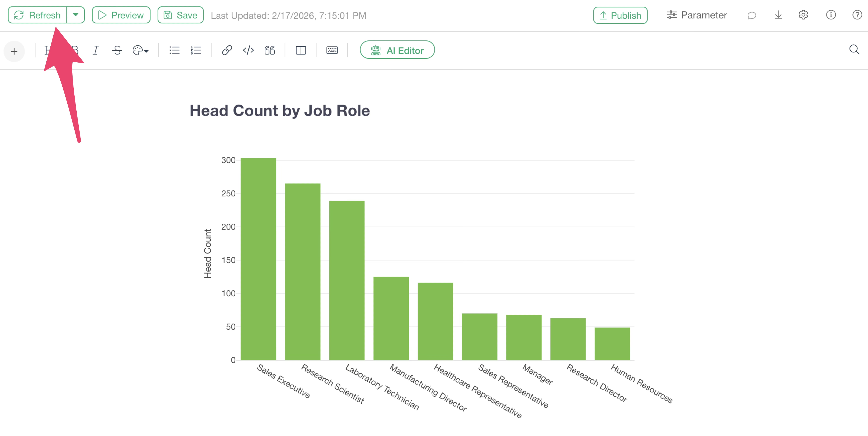868x436 pixels.
Task: Open settings gear icon
Action: 803,15
